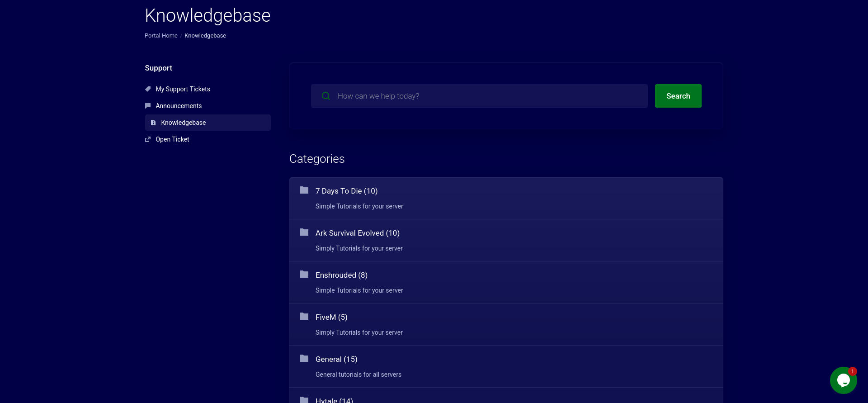The image size is (868, 403).
Task: Click the folder icon for Ark Survival Evolved
Action: click(x=304, y=232)
